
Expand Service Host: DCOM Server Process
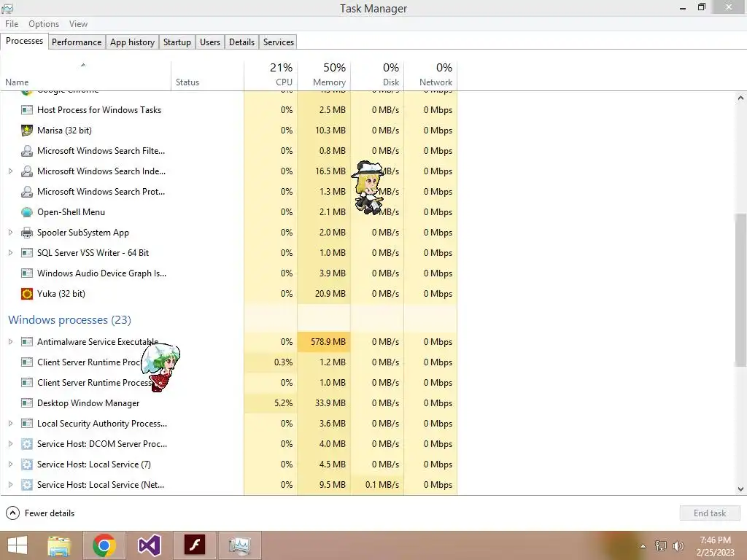click(x=10, y=444)
